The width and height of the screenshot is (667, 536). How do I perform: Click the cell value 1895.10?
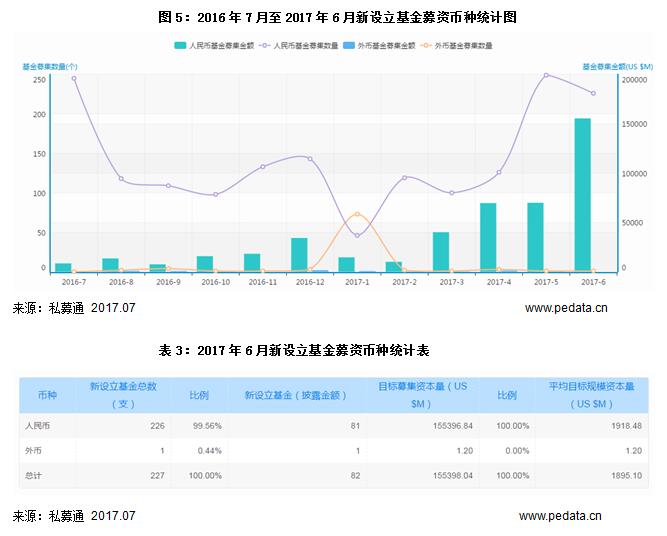[627, 475]
